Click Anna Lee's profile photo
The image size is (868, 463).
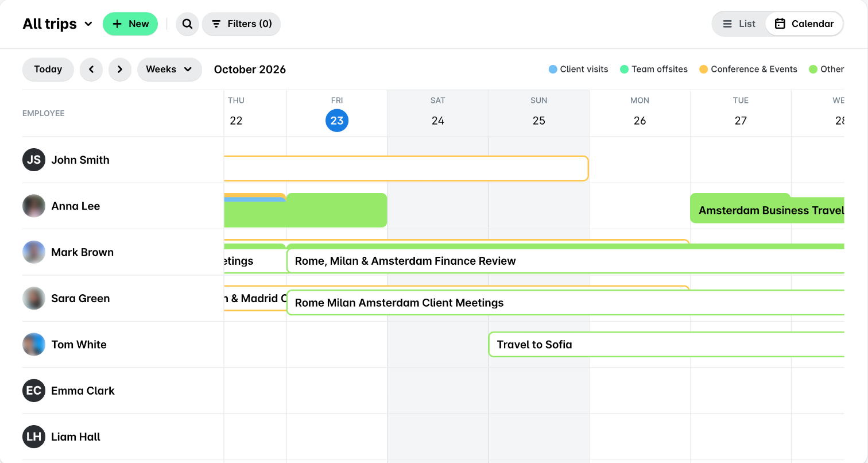coord(34,206)
